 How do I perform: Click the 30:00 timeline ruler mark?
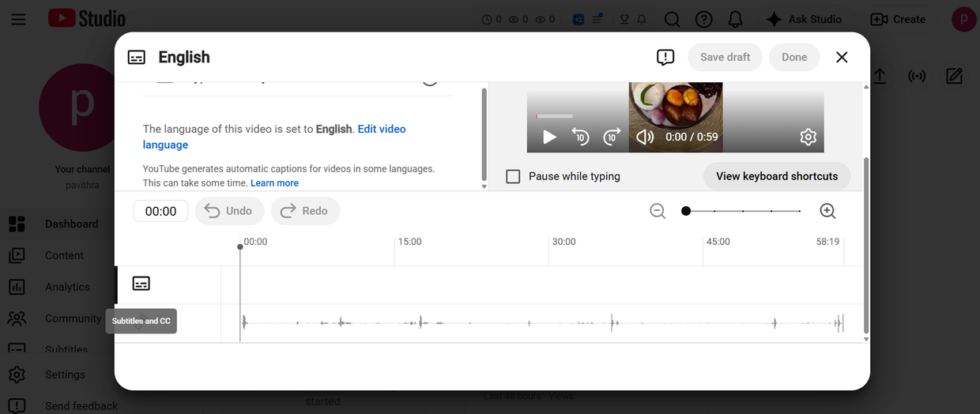[x=563, y=242]
